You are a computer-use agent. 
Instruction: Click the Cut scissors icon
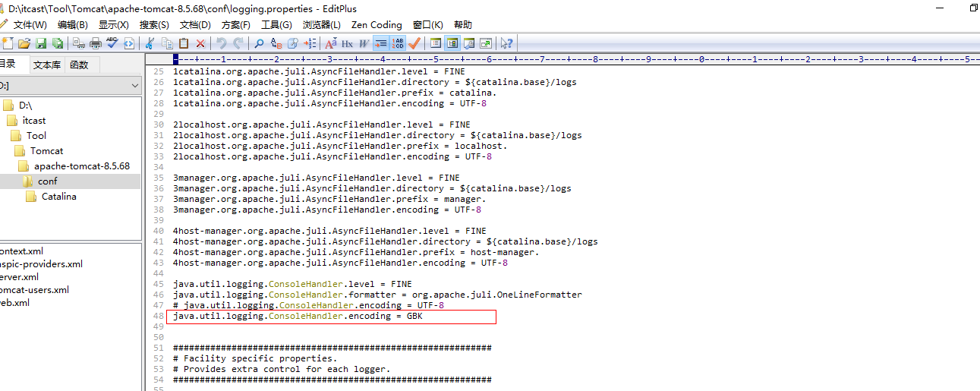150,43
